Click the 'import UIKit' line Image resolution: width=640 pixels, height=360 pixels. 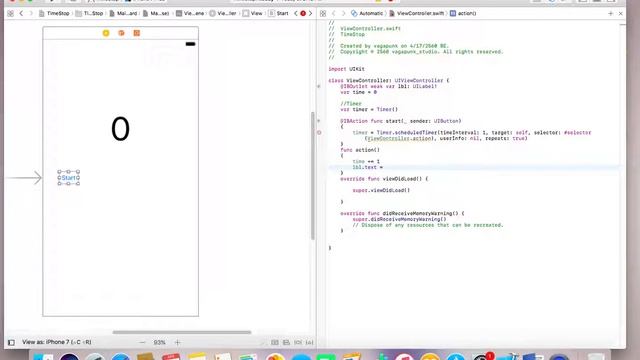pyautogui.click(x=347, y=69)
